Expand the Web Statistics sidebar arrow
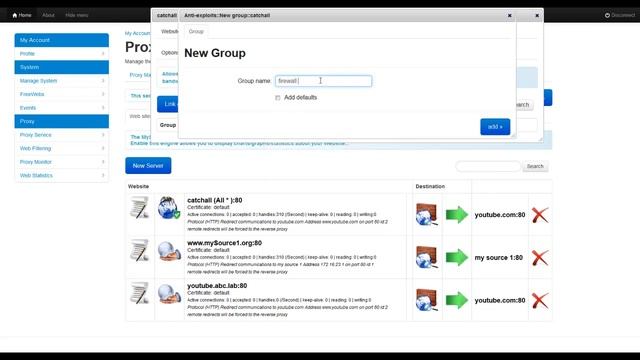640x360 pixels. tap(103, 176)
